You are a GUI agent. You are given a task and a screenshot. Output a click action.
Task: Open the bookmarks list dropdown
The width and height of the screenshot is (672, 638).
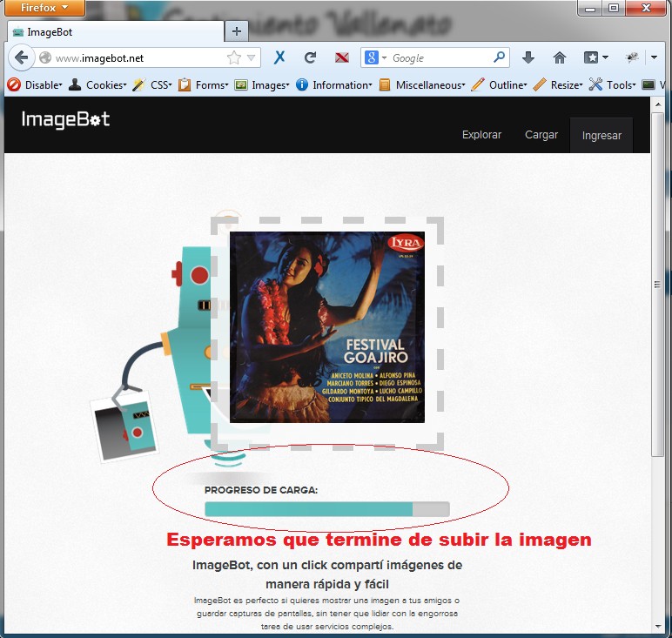point(596,58)
